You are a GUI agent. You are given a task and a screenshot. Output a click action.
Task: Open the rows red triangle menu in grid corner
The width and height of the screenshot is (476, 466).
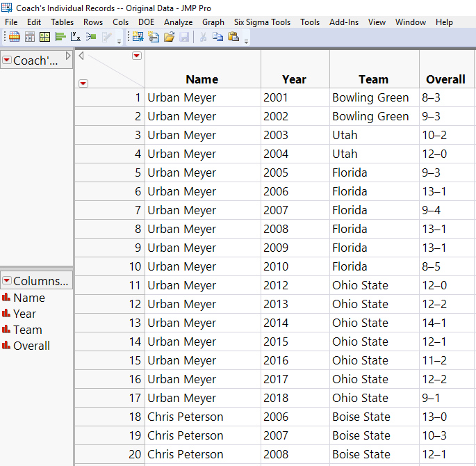click(x=83, y=83)
